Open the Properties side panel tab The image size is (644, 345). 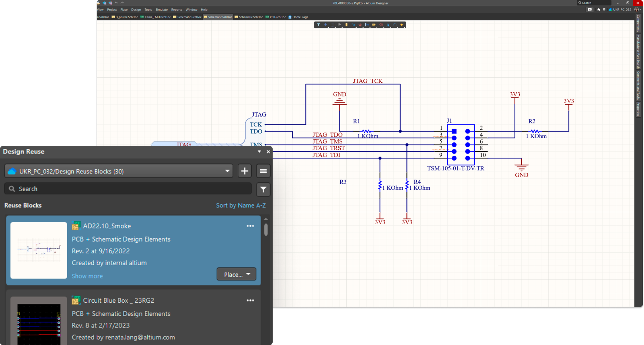pos(638,109)
